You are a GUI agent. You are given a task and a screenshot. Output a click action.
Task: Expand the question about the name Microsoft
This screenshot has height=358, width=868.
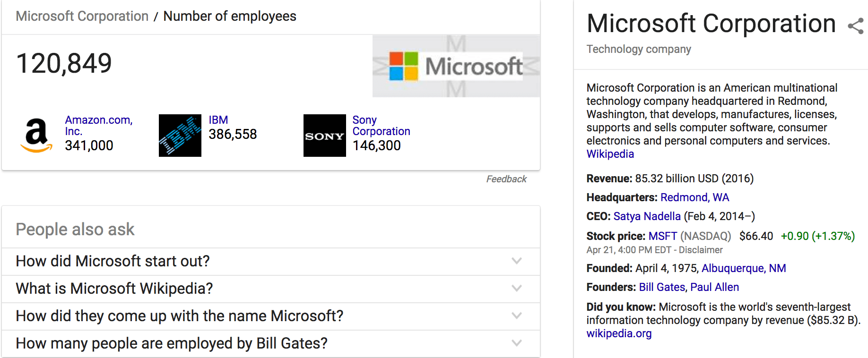click(517, 316)
